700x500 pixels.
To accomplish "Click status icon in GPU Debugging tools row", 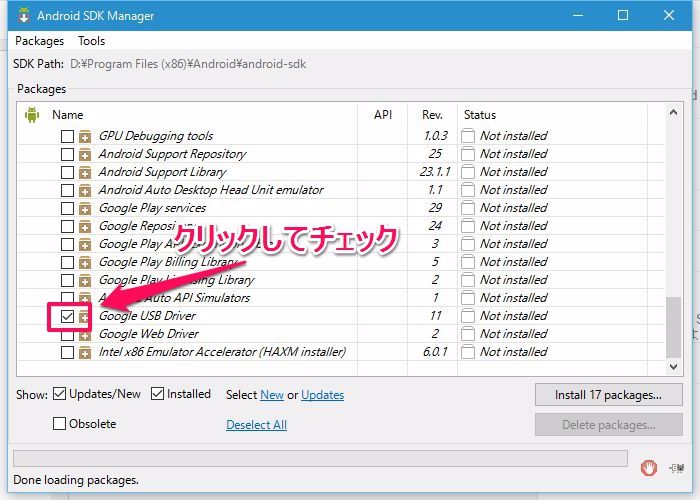I will [467, 136].
